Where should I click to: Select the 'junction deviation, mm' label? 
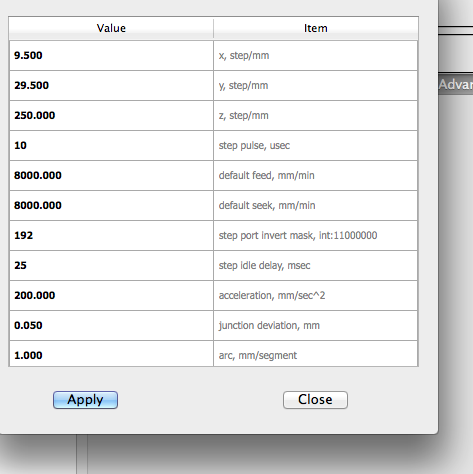[x=269, y=326]
